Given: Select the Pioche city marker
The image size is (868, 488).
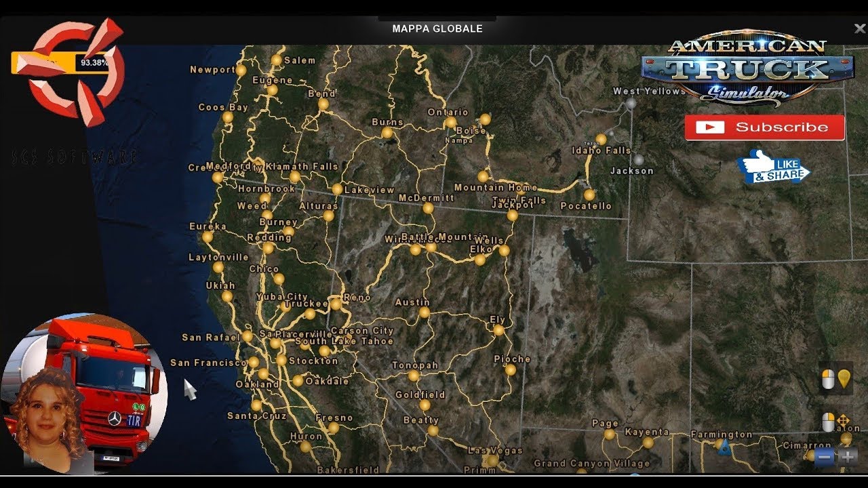Looking at the screenshot, I should [x=511, y=370].
